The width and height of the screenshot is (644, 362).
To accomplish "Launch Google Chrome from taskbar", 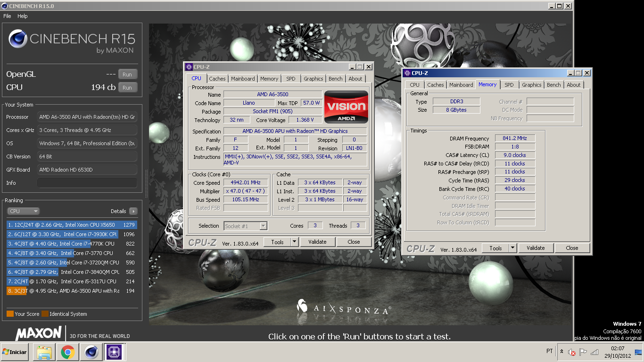I will coord(67,352).
